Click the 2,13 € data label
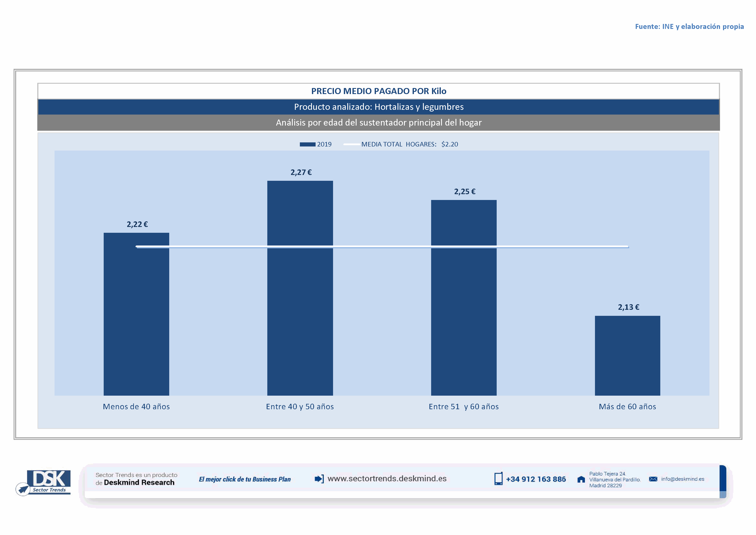 pos(628,307)
